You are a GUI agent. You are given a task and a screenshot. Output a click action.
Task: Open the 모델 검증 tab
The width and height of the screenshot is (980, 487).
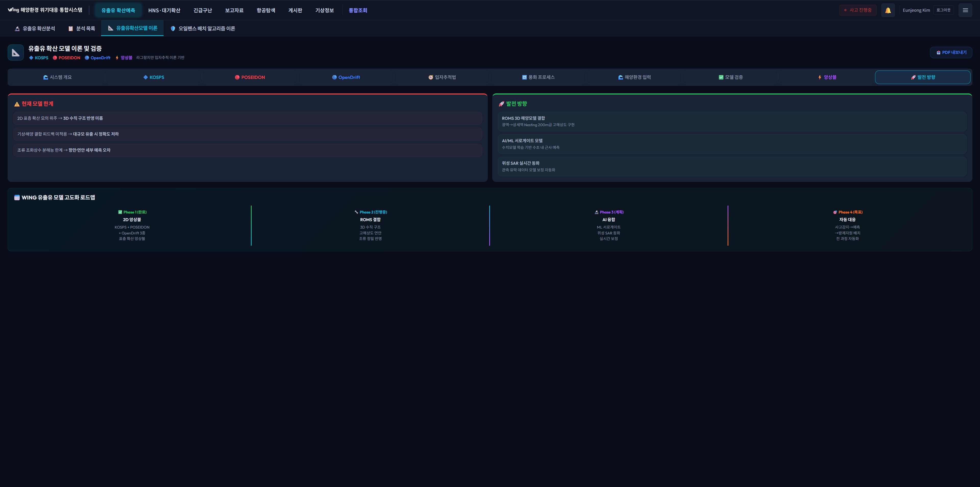click(x=730, y=77)
